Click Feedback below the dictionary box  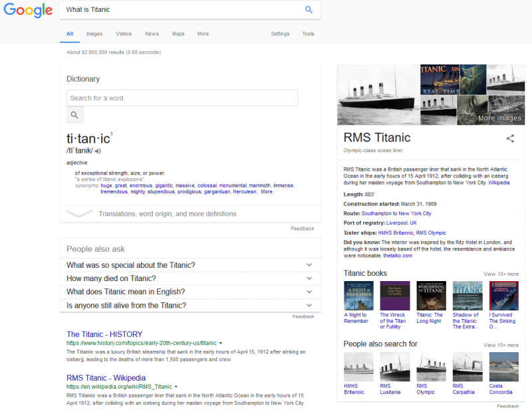click(303, 229)
